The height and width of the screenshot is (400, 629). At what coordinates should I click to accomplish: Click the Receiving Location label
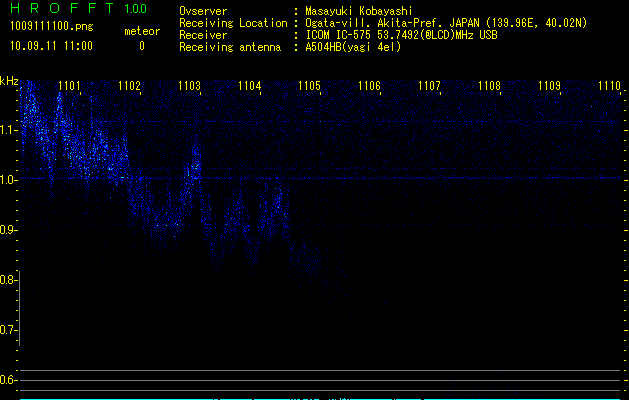[x=233, y=23]
